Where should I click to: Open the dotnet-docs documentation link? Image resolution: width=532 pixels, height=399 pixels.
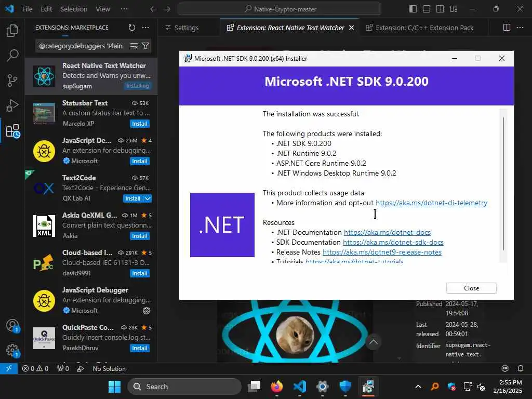(387, 232)
